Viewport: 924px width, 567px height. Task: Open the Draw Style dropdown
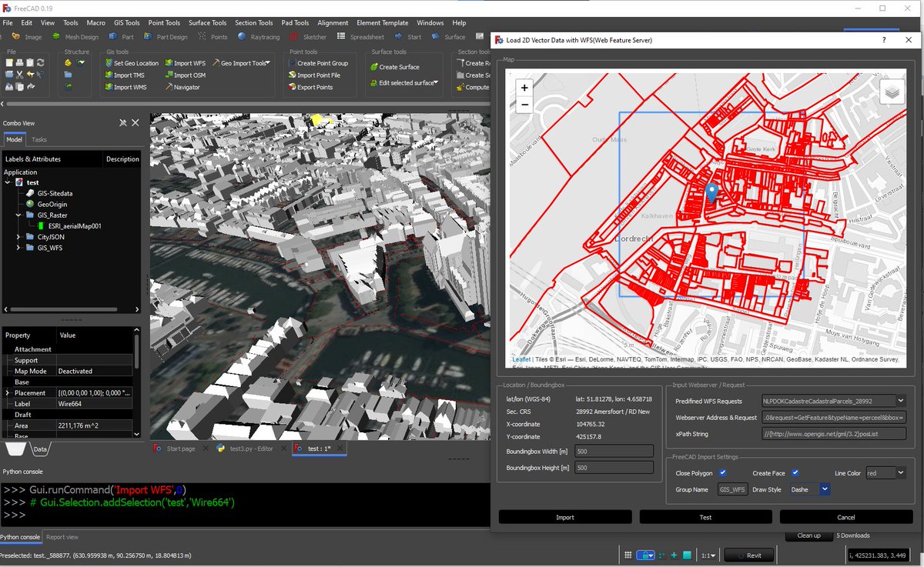[825, 489]
